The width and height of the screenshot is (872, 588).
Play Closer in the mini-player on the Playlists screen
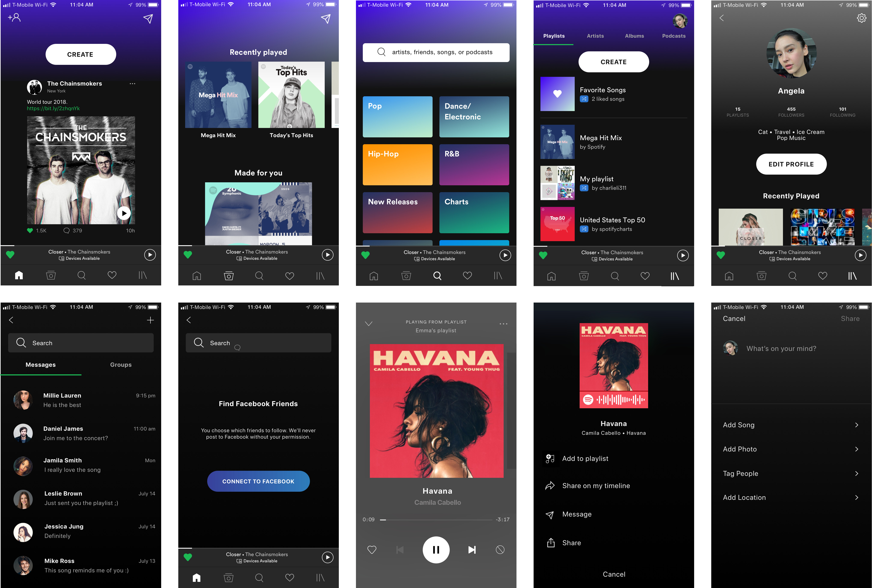(683, 255)
